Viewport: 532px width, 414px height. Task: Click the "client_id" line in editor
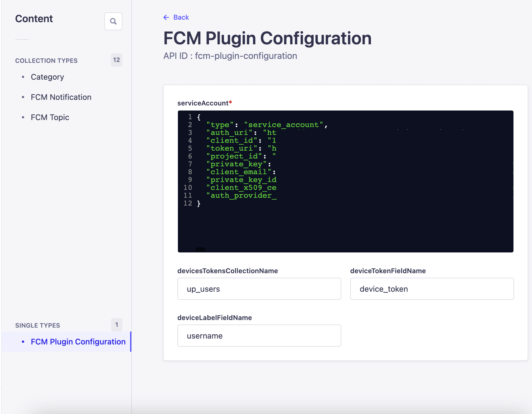[241, 141]
